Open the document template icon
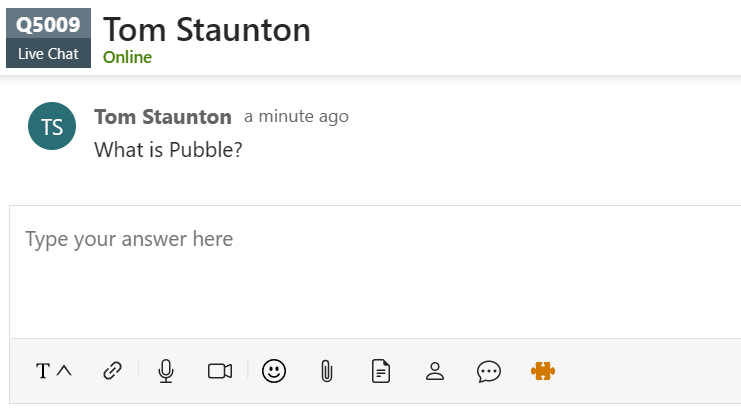741x411 pixels. coord(380,371)
